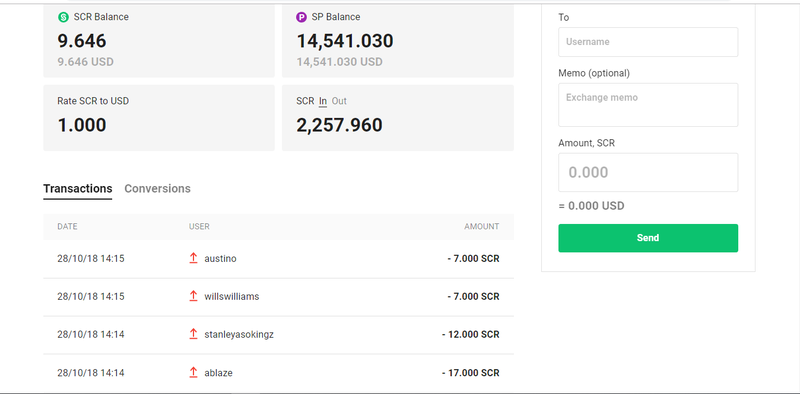Select the SCR In total 2,257.960

coord(339,125)
